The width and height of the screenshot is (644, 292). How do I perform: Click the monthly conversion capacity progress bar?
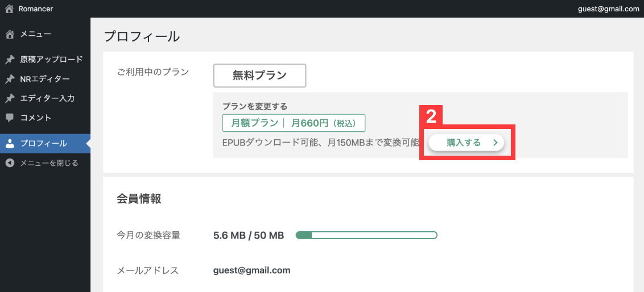click(366, 235)
